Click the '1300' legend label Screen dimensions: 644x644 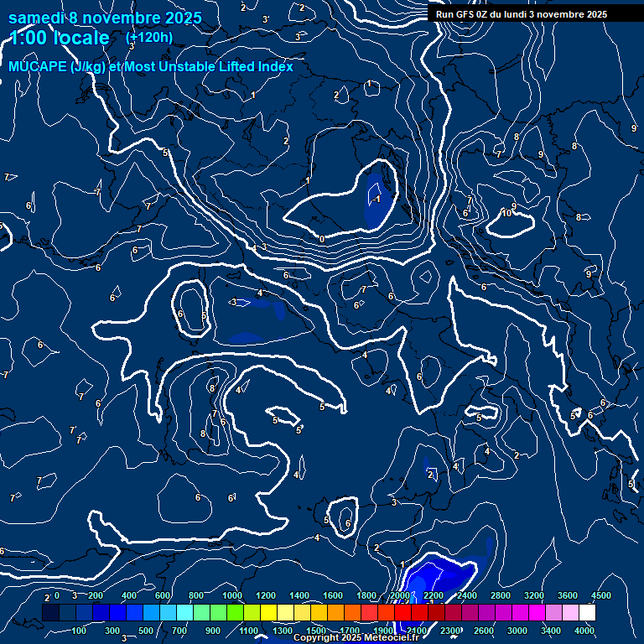tap(282, 631)
